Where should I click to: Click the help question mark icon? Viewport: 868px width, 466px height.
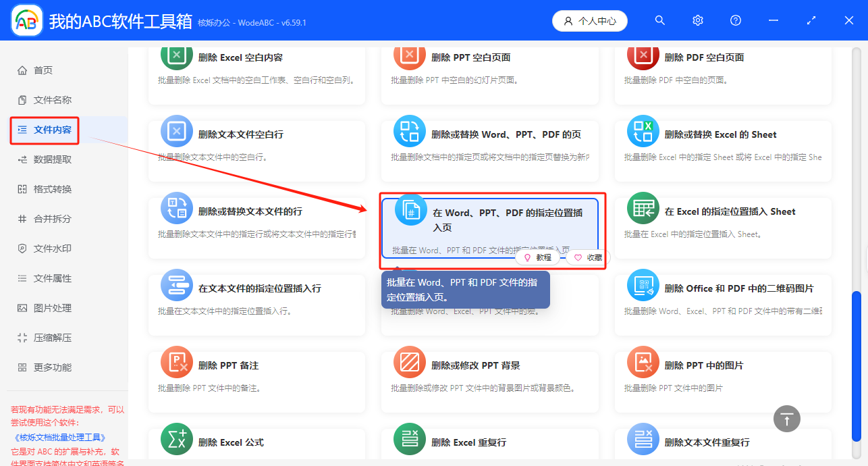click(x=735, y=20)
